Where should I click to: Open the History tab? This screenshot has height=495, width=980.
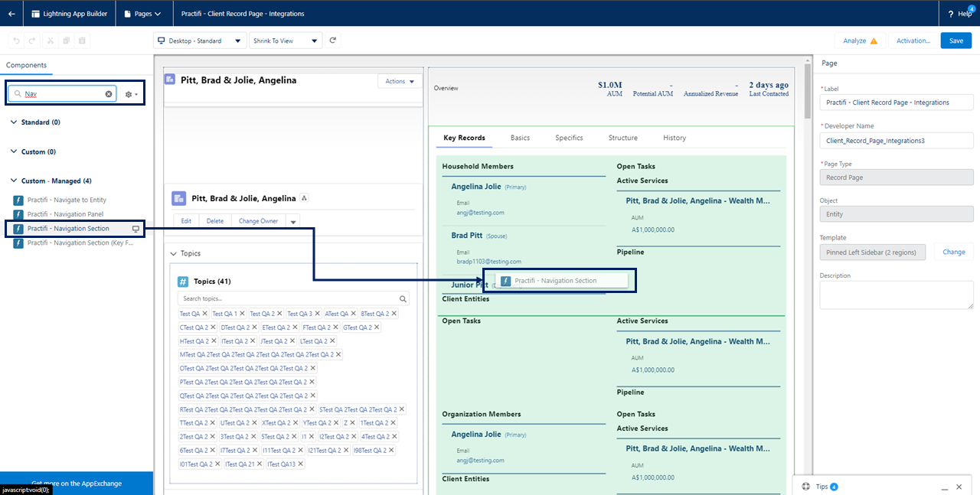tap(675, 138)
